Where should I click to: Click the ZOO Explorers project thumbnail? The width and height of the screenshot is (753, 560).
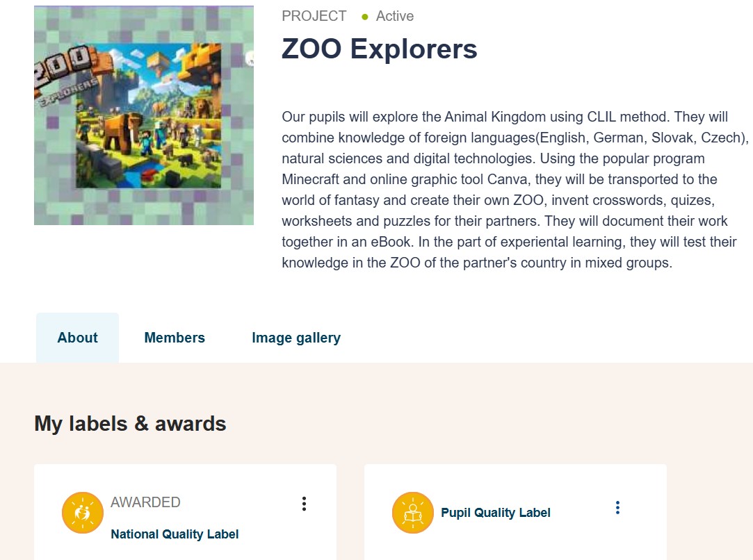(144, 115)
